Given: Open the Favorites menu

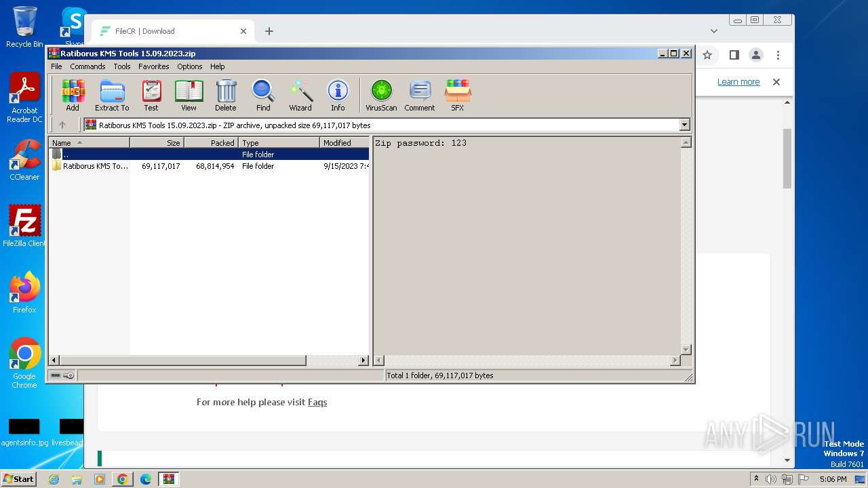Looking at the screenshot, I should click(154, 66).
